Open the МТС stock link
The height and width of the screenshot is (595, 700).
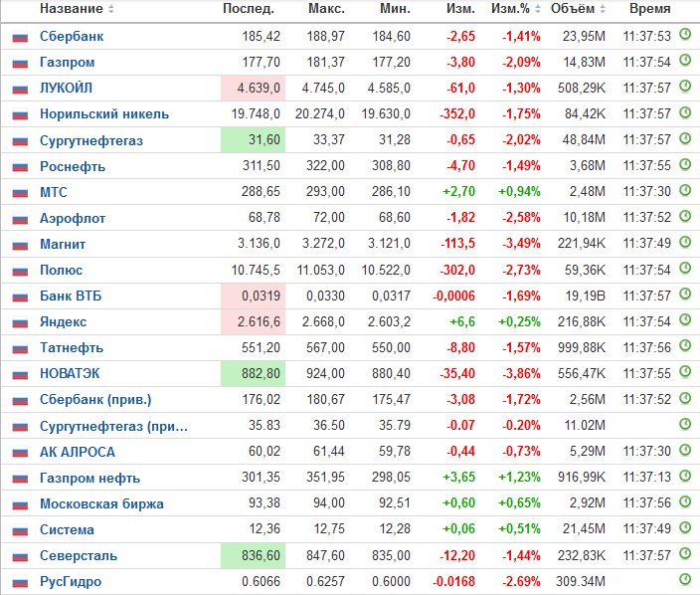(x=54, y=192)
